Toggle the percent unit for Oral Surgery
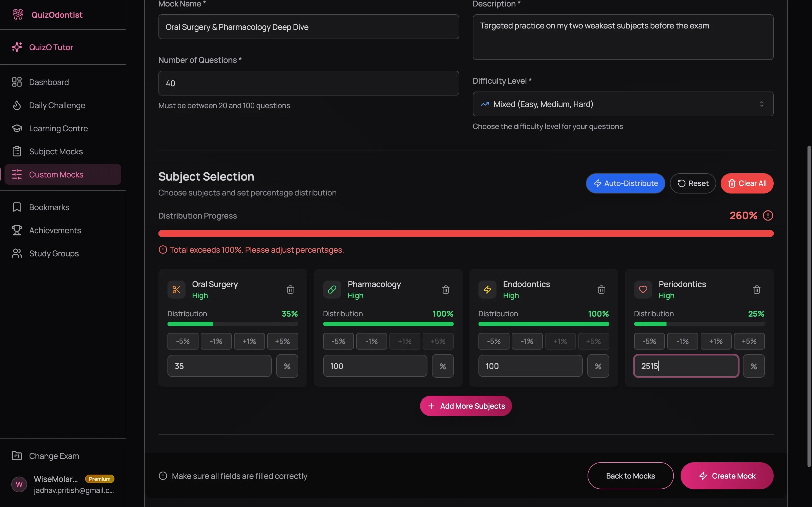 tap(287, 366)
